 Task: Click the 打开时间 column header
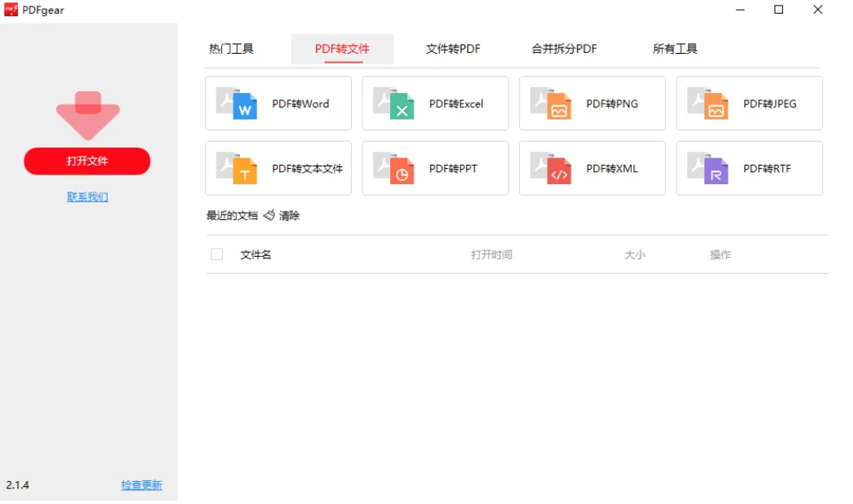[491, 254]
